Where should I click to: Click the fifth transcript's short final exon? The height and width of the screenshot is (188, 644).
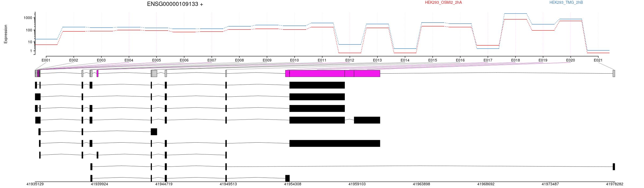point(154,132)
